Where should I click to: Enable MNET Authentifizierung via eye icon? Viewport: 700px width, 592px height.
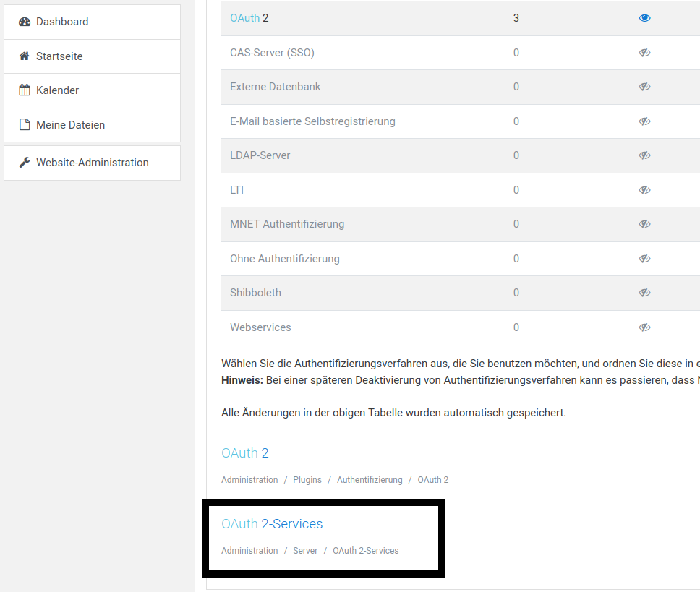click(645, 224)
